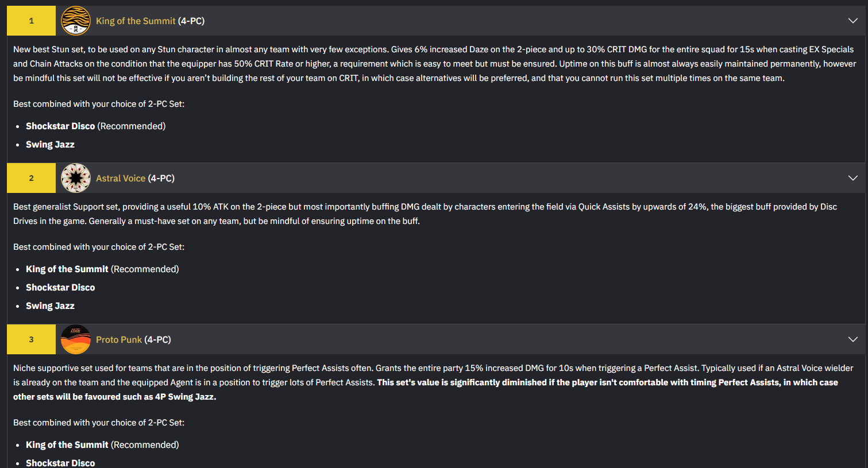The image size is (868, 468).
Task: Select Swing Jazz under Astral Voice
Action: (50, 305)
